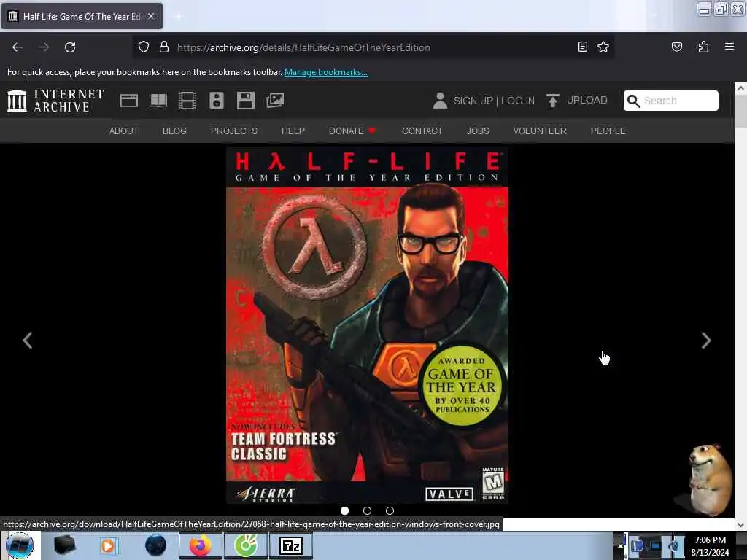Open the Save to Pocket button
Image resolution: width=747 pixels, height=560 pixels.
coord(676,47)
